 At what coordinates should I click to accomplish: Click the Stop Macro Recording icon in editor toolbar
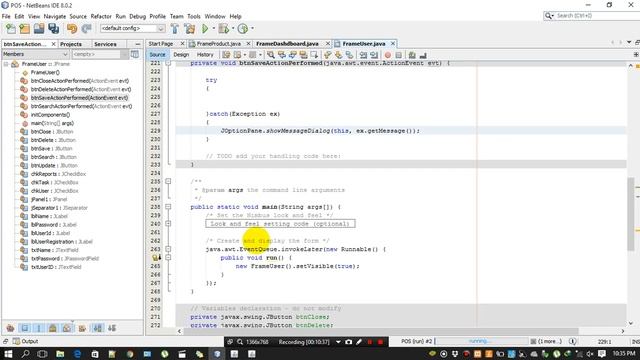pos(399,55)
